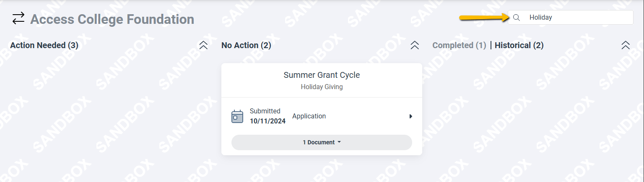Collapse the Completed/Historical column
644x182 pixels.
pyautogui.click(x=626, y=45)
